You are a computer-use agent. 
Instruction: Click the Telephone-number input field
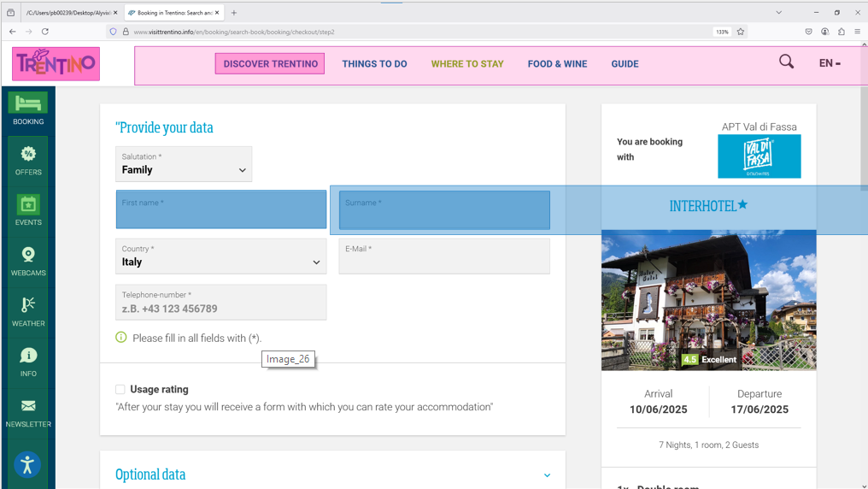click(220, 303)
